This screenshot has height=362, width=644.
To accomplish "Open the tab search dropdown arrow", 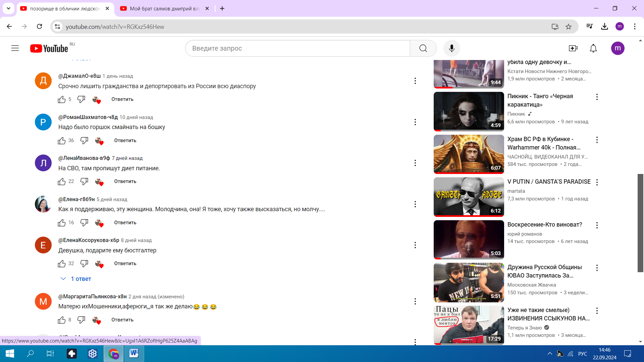I will (8, 8).
